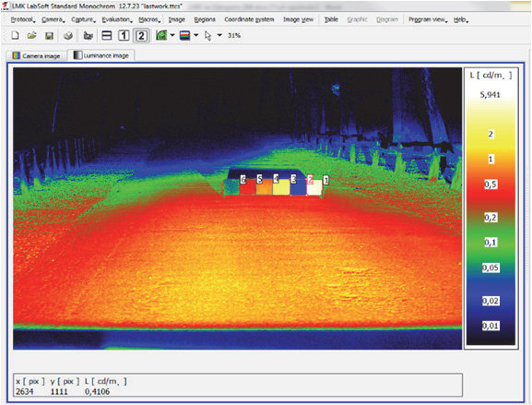The height and width of the screenshot is (405, 532).
Task: Click the L [cd/m] scale header
Action: pyautogui.click(x=491, y=75)
